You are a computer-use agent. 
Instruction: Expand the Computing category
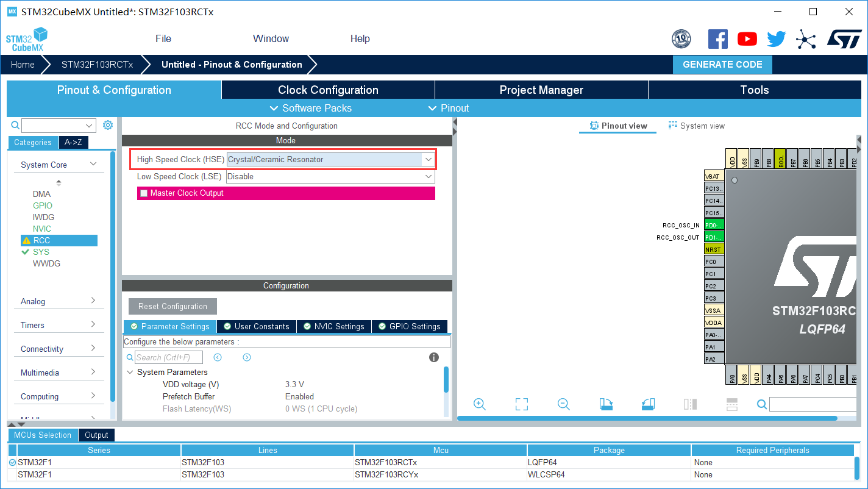[93, 396]
